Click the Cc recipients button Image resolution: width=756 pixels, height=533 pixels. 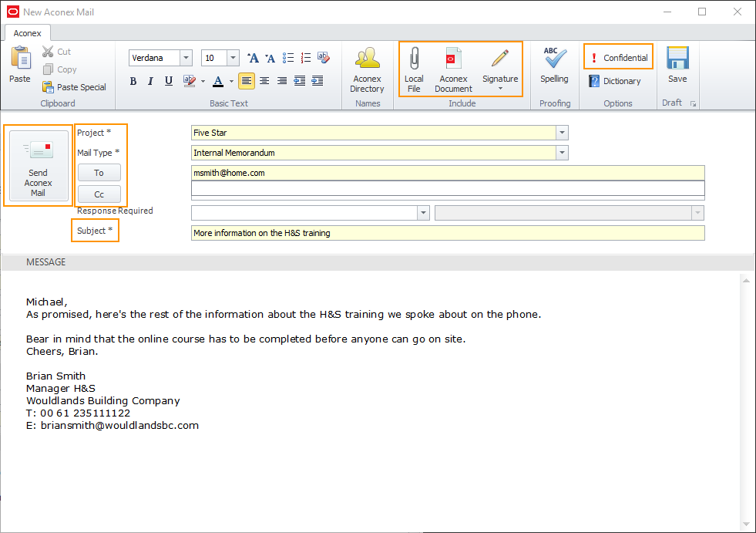99,194
